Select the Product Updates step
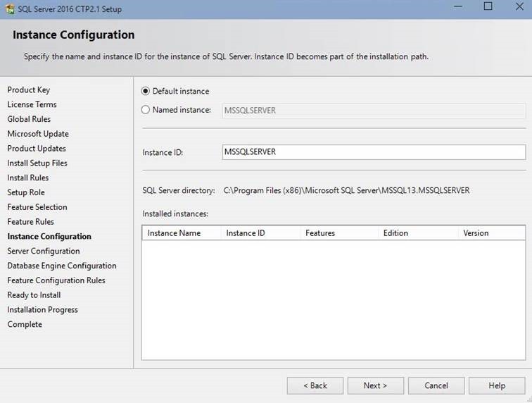Image resolution: width=532 pixels, height=403 pixels. click(x=37, y=149)
